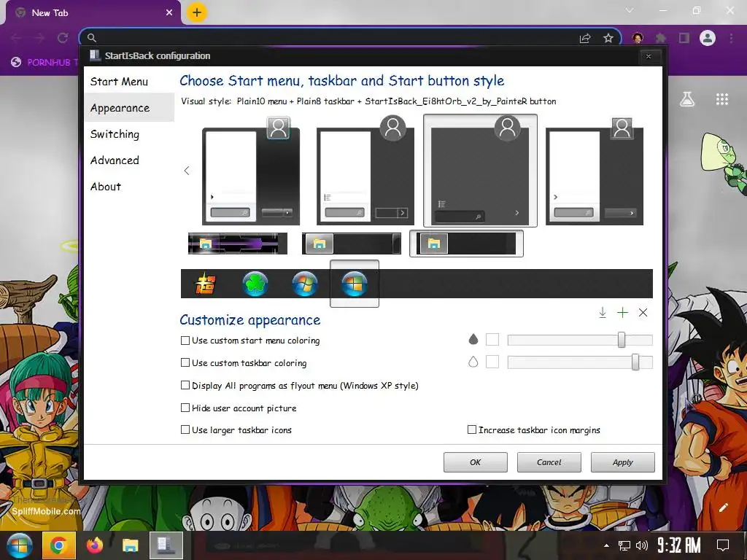Screen dimensions: 747x560
Task: Show hidden tray icons arrow
Action: tap(606, 545)
